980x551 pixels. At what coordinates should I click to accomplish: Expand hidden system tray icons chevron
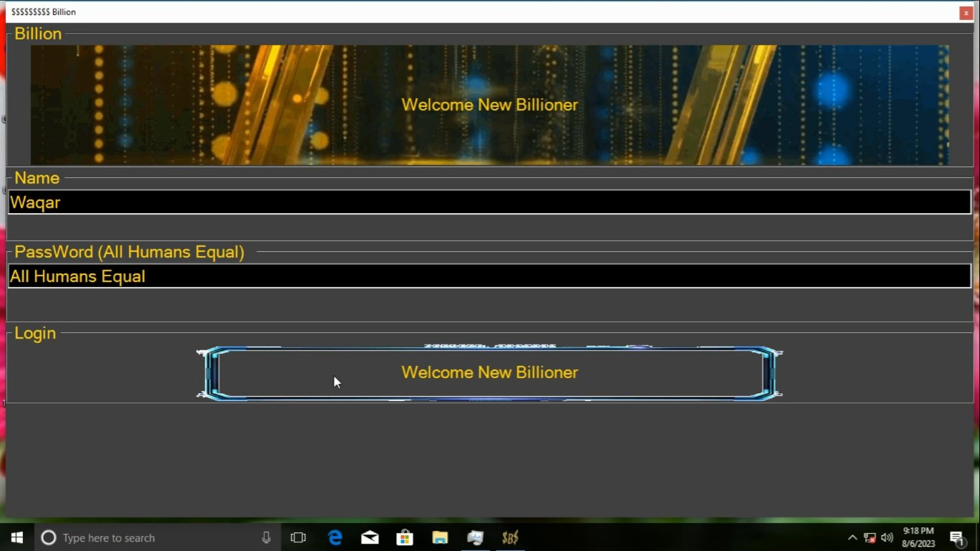pos(852,537)
